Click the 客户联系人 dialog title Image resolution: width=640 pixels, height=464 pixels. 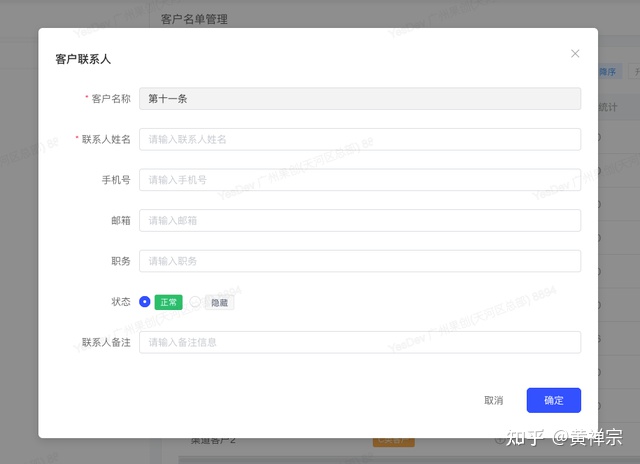83,59
